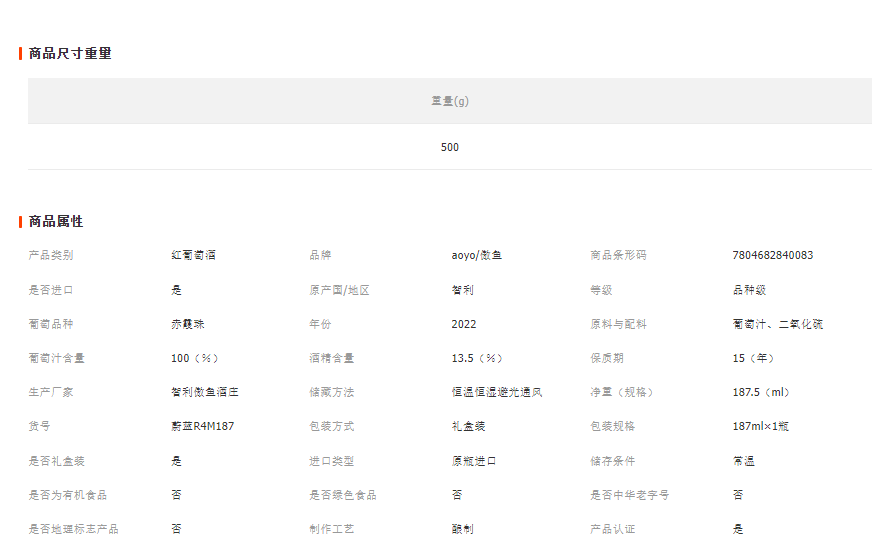Screen dimensions: 894x547
Task: Click the 商品属性 section heading
Action: coord(56,221)
